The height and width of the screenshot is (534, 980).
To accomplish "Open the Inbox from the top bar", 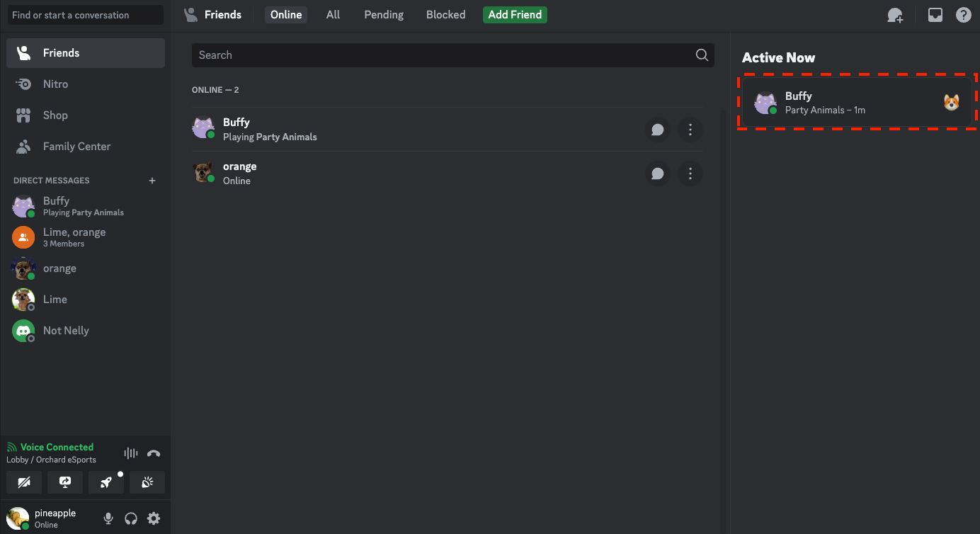I will tap(935, 14).
